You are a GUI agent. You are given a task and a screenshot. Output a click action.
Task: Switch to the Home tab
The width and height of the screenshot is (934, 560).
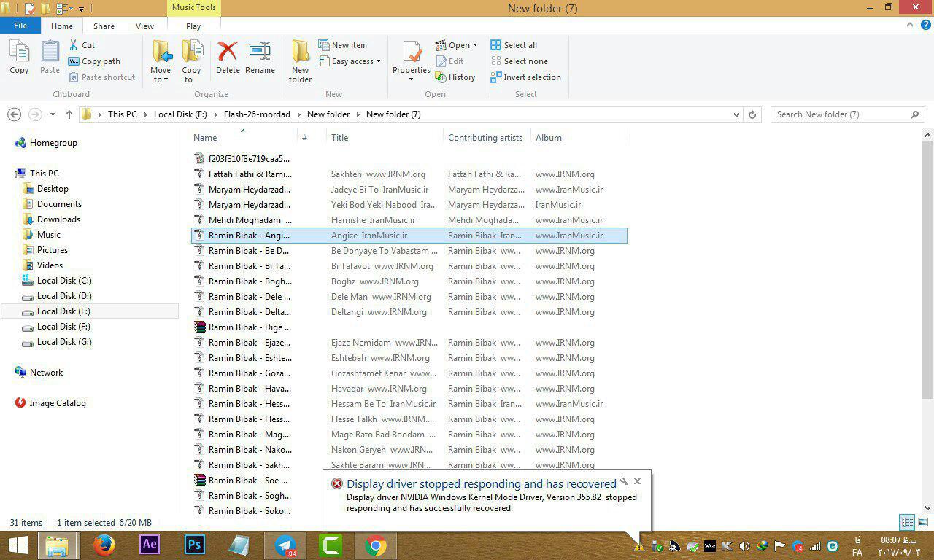tap(62, 26)
